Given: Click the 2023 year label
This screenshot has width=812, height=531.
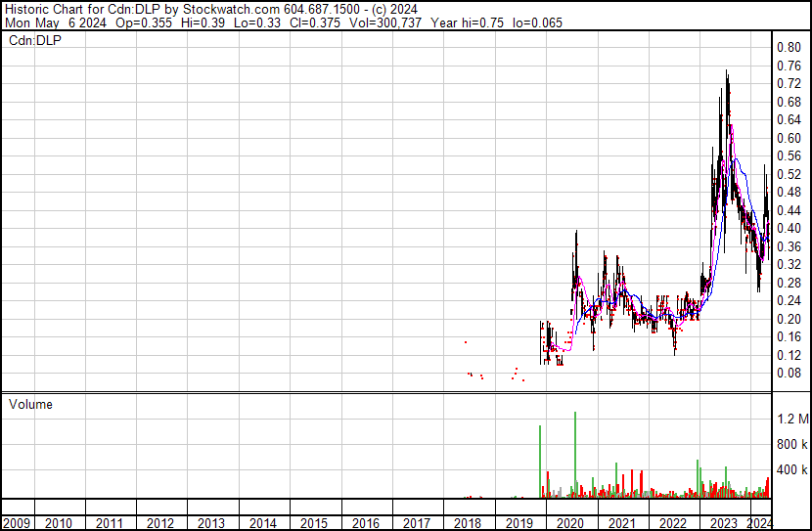Looking at the screenshot, I should click(723, 523).
